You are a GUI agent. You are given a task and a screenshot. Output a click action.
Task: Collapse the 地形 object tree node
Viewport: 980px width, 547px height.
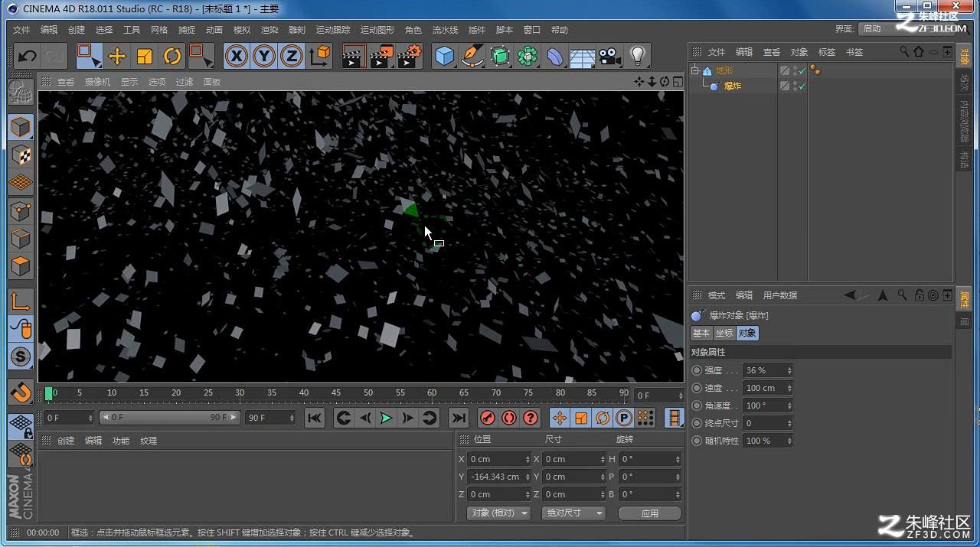(x=695, y=70)
